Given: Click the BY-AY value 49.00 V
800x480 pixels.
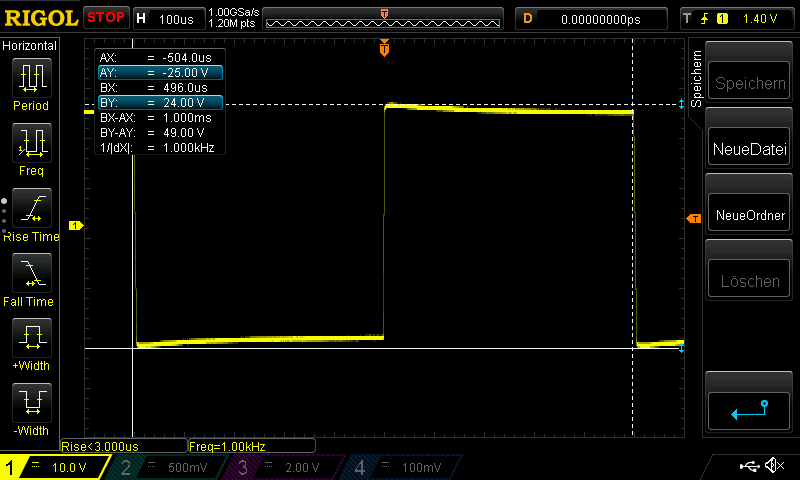Looking at the screenshot, I should pyautogui.click(x=184, y=133).
